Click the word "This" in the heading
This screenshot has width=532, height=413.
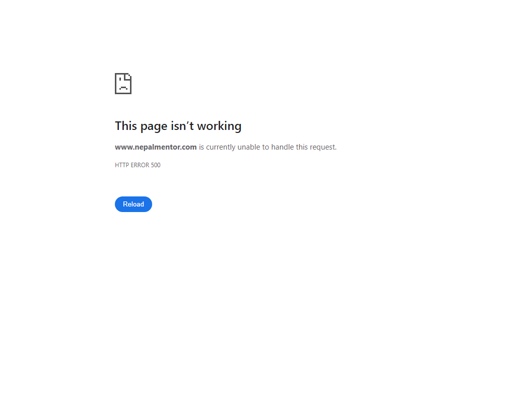[x=126, y=126]
